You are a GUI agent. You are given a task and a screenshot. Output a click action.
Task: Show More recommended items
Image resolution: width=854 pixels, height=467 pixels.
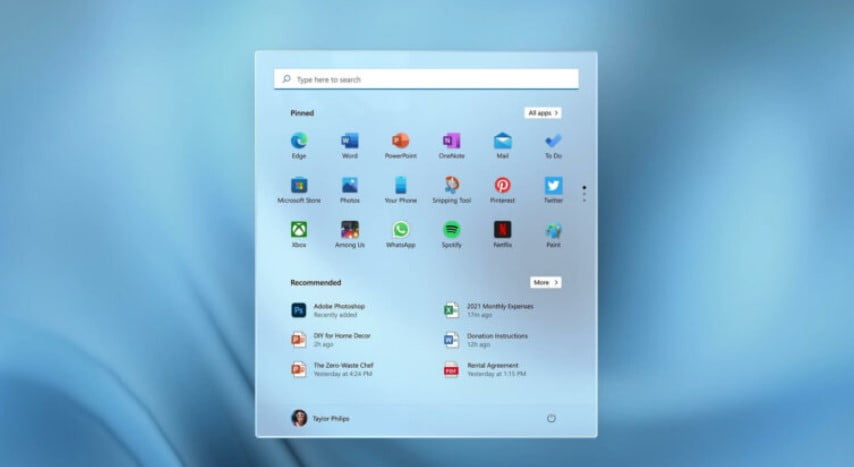[x=546, y=282]
